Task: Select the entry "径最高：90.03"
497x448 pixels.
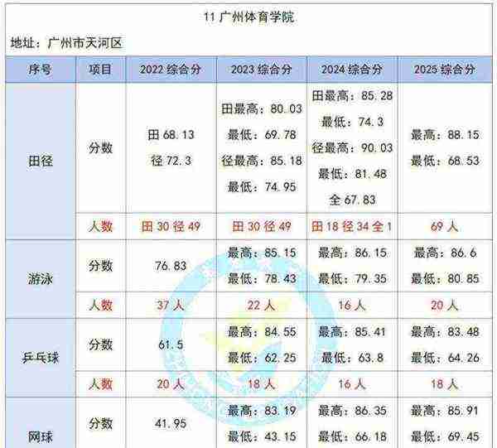Action: 352,147
